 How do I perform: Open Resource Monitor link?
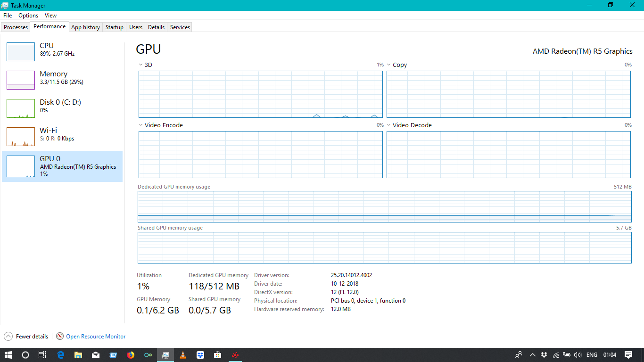pyautogui.click(x=96, y=337)
